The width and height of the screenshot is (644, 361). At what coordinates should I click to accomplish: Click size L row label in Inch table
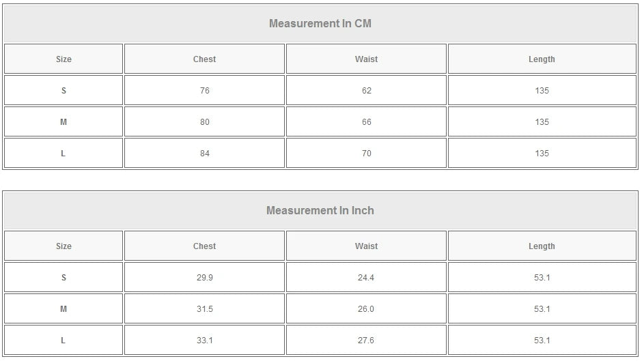pyautogui.click(x=64, y=341)
